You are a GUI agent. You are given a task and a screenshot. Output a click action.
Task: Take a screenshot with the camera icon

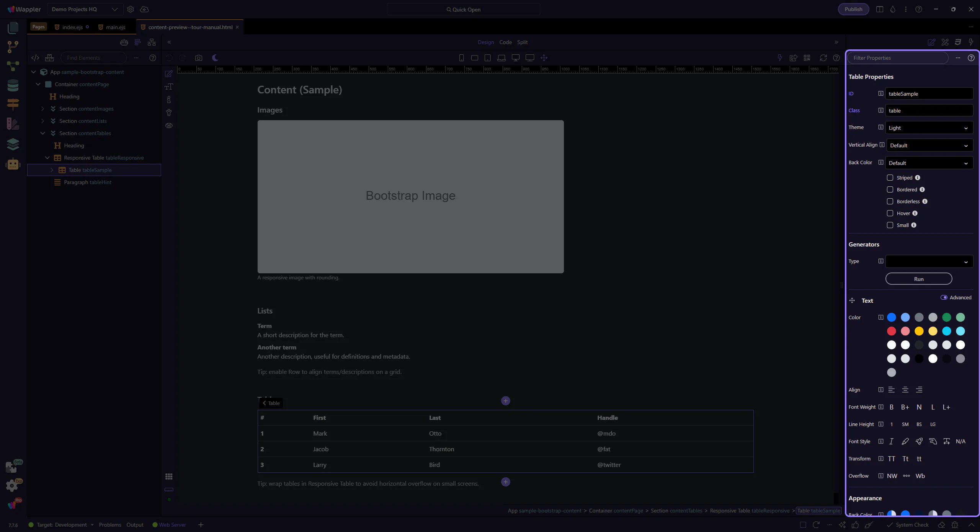coord(198,58)
